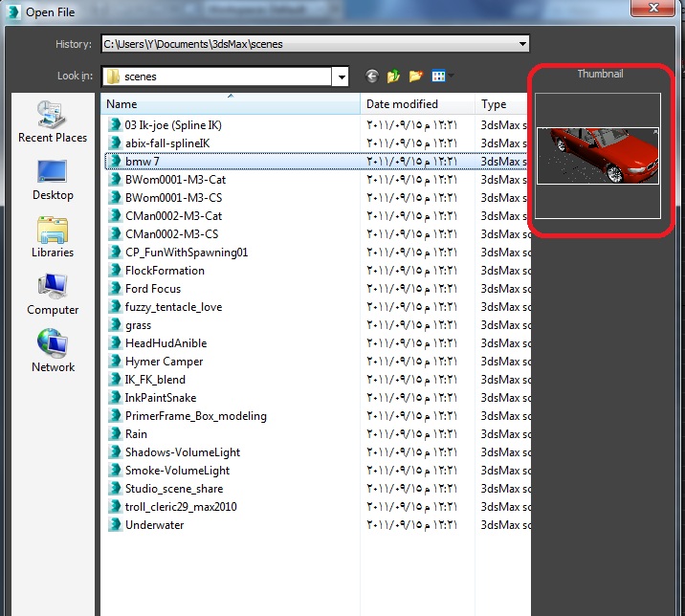Click the 3dsMax icon beside FlockFormation

click(115, 271)
